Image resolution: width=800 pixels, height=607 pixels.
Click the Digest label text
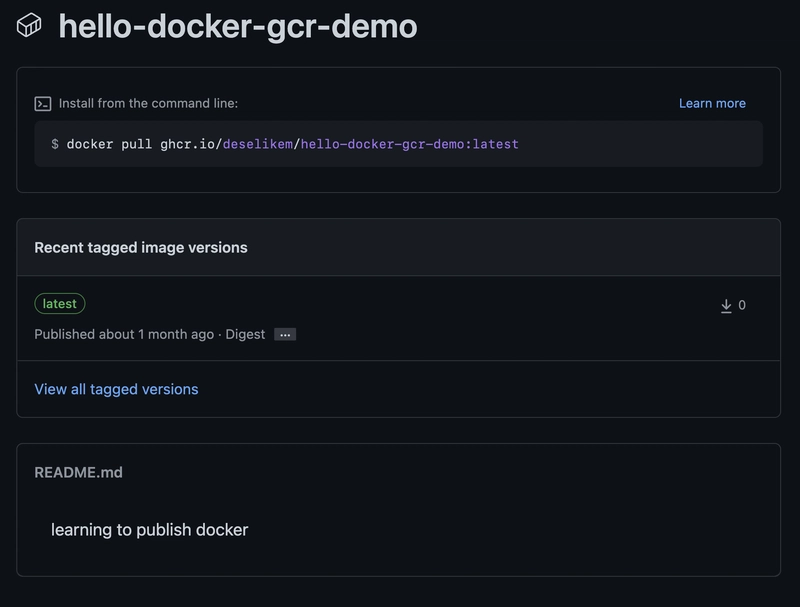click(245, 335)
